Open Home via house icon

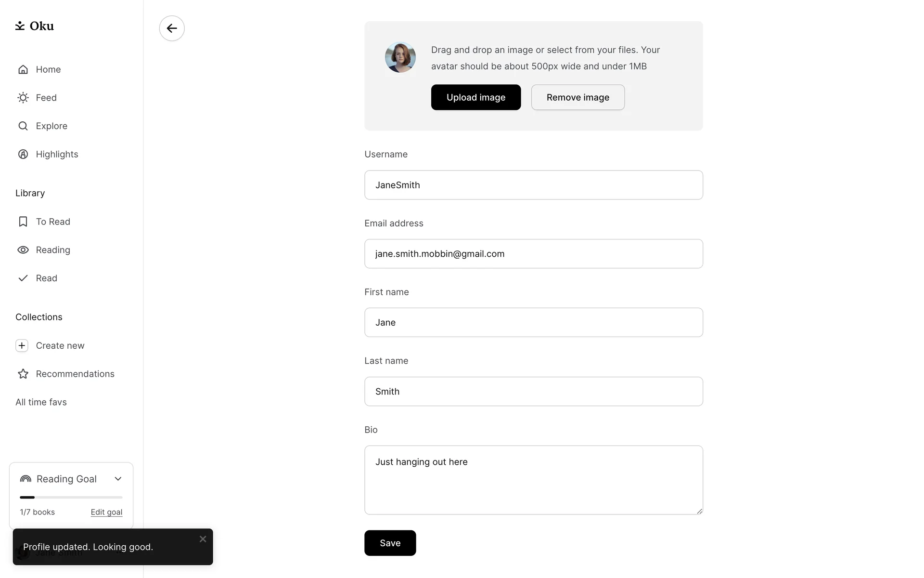tap(23, 69)
